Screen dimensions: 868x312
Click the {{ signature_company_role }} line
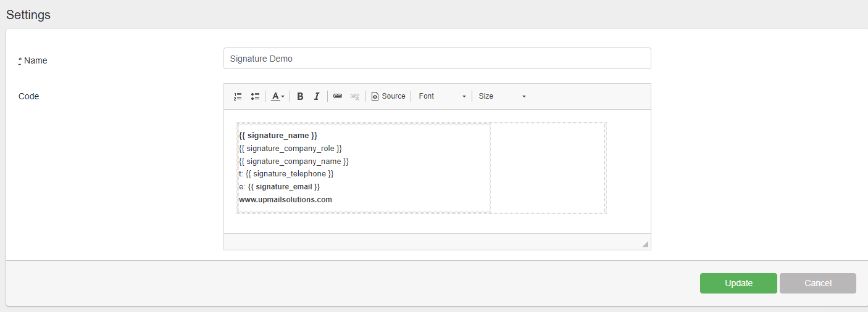(x=290, y=149)
